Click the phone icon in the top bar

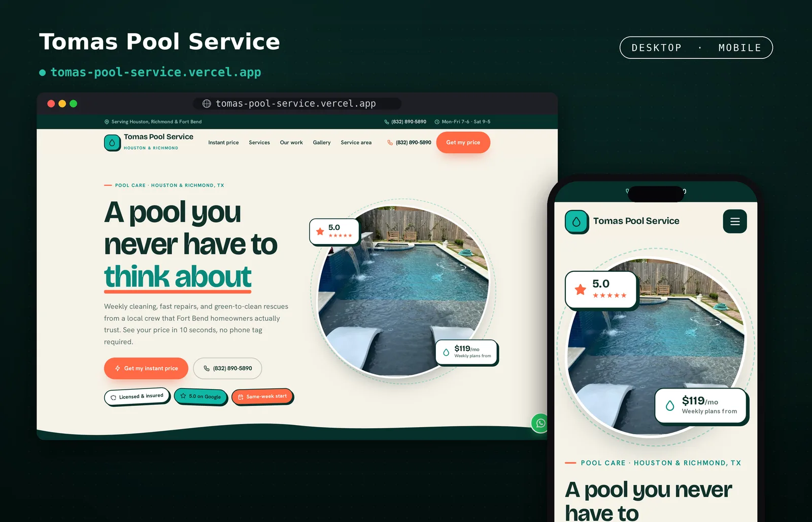pyautogui.click(x=387, y=122)
